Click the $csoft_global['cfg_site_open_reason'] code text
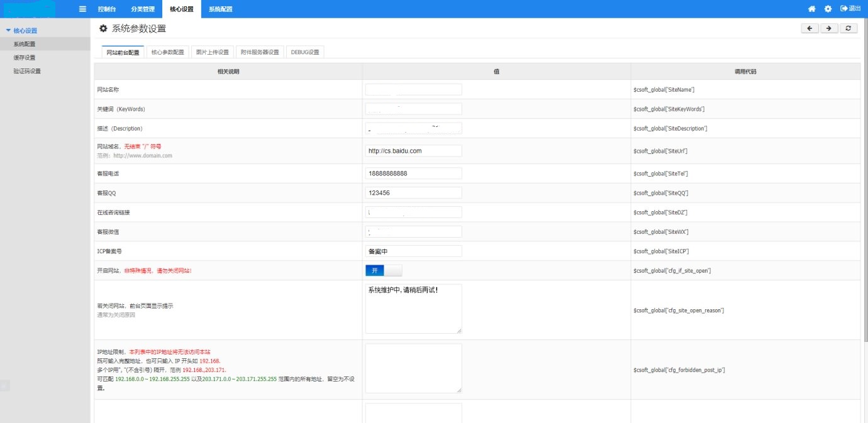This screenshot has height=423, width=868. 679,310
